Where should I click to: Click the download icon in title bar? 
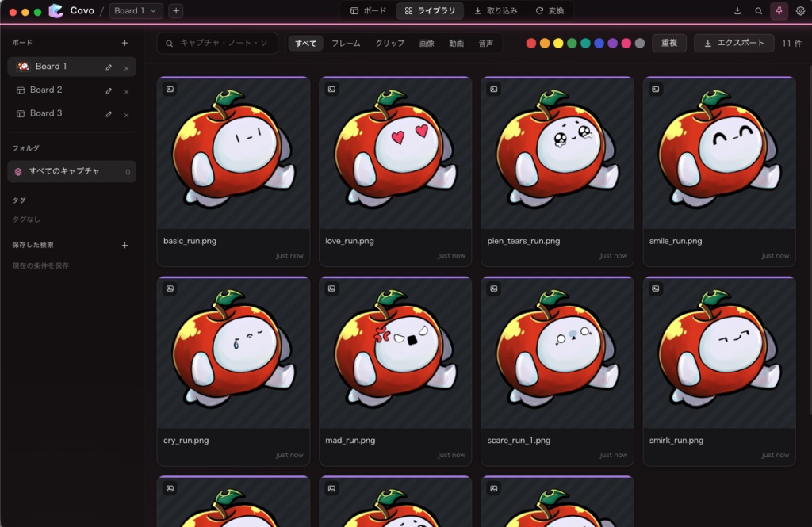click(x=737, y=11)
